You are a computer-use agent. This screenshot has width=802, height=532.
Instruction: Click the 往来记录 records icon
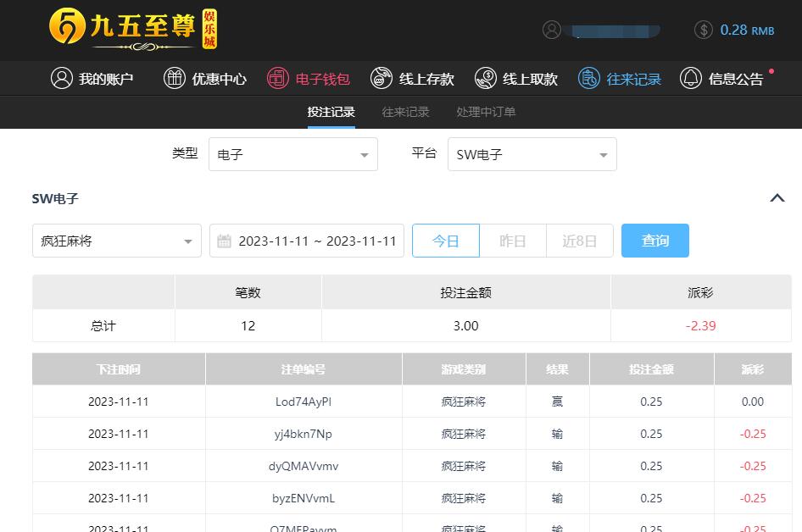[x=588, y=78]
